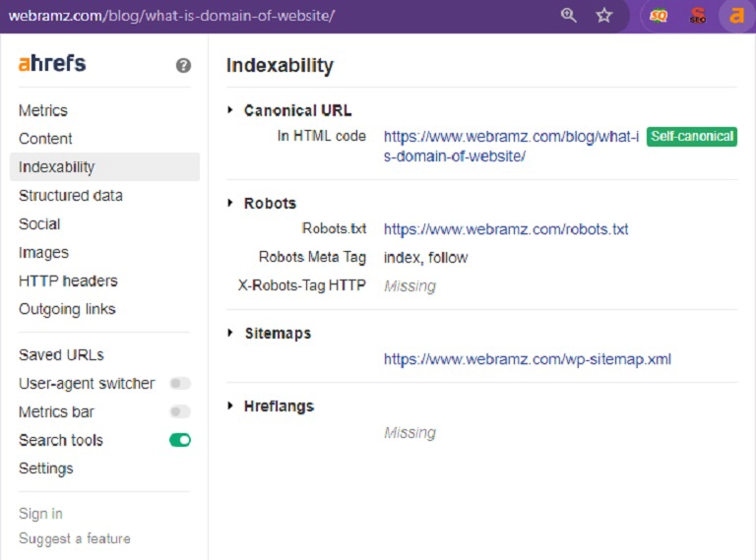Open the help question mark icon
This screenshot has width=756, height=560.
[183, 65]
